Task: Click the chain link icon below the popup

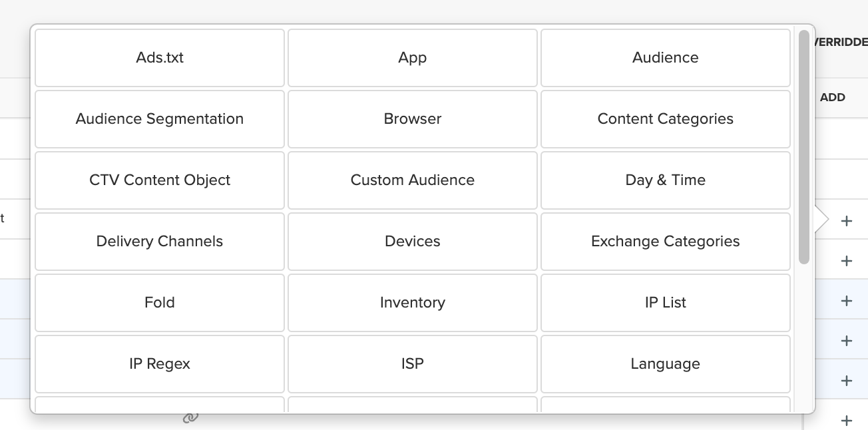Action: (x=190, y=418)
